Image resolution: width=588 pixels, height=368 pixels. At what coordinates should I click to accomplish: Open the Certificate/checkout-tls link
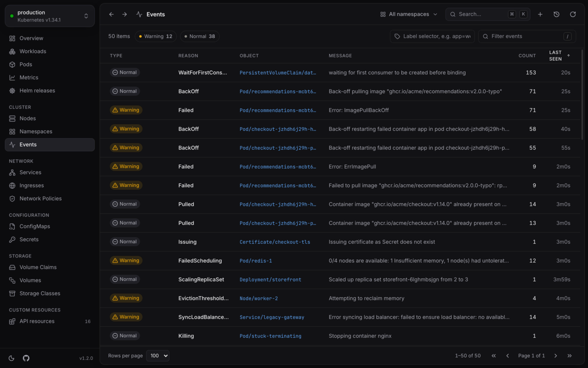[x=275, y=242]
